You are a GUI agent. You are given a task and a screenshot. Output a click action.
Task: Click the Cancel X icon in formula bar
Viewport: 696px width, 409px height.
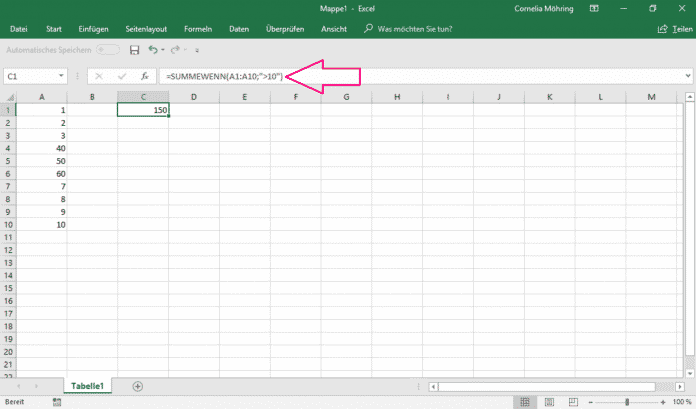pos(99,76)
